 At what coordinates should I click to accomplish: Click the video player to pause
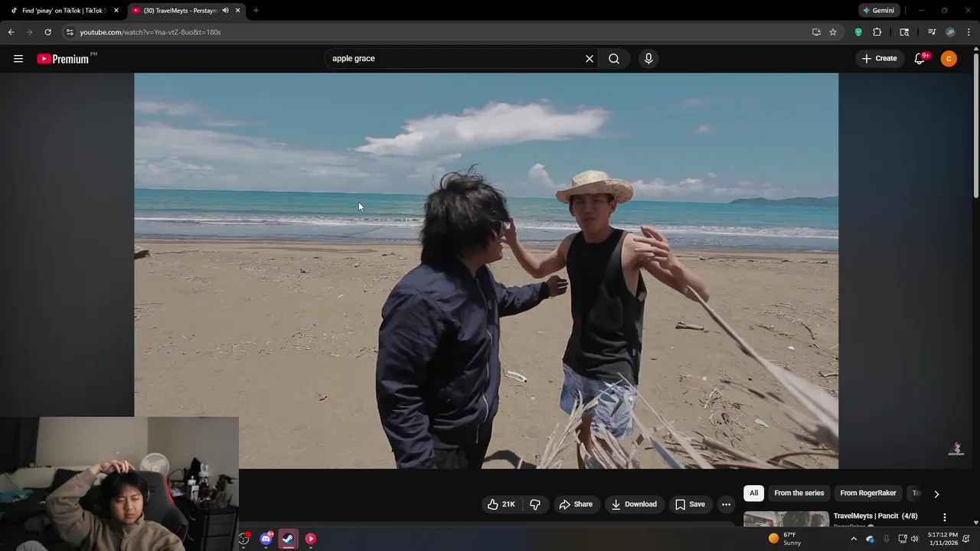(486, 271)
